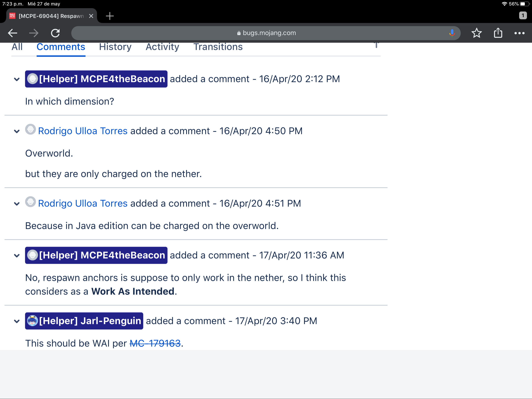Image resolution: width=532 pixels, height=399 pixels.
Task: Open the Transitions tab
Action: 218,47
